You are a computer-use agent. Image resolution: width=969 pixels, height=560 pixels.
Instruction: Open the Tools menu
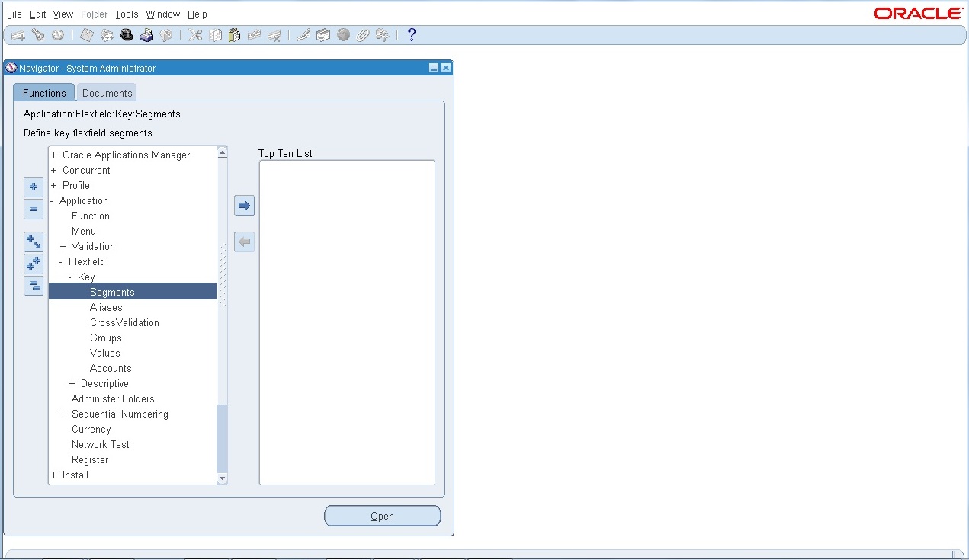click(x=126, y=14)
